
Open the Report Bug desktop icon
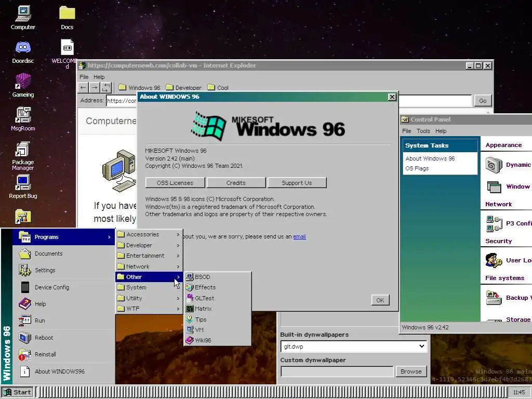[23, 187]
